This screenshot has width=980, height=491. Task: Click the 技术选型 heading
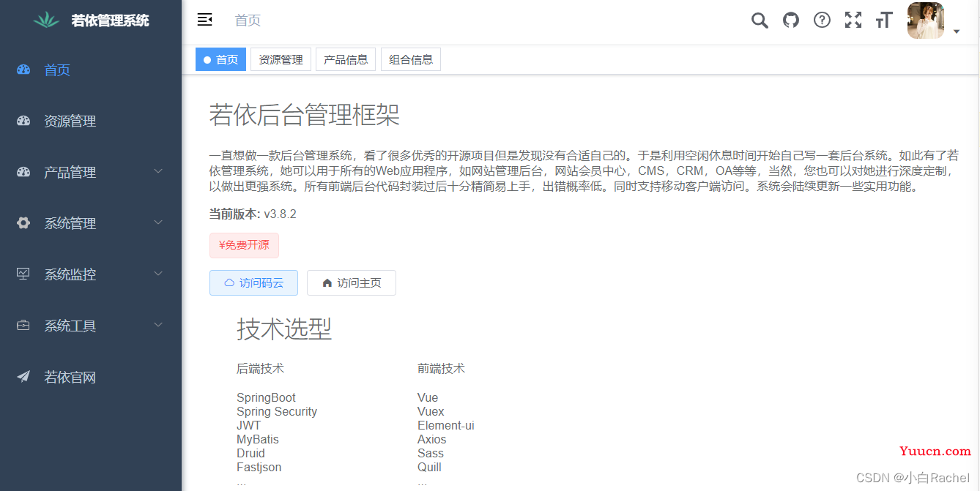tap(284, 329)
